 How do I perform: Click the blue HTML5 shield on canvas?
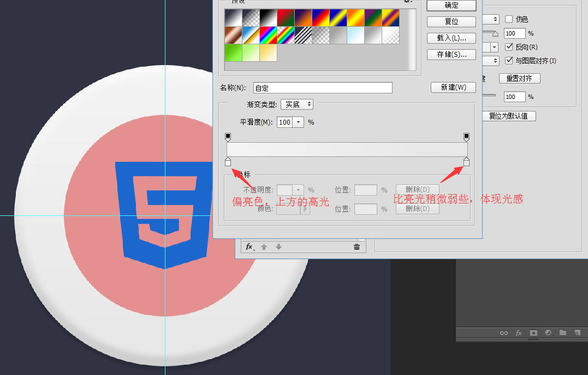pyautogui.click(x=164, y=215)
